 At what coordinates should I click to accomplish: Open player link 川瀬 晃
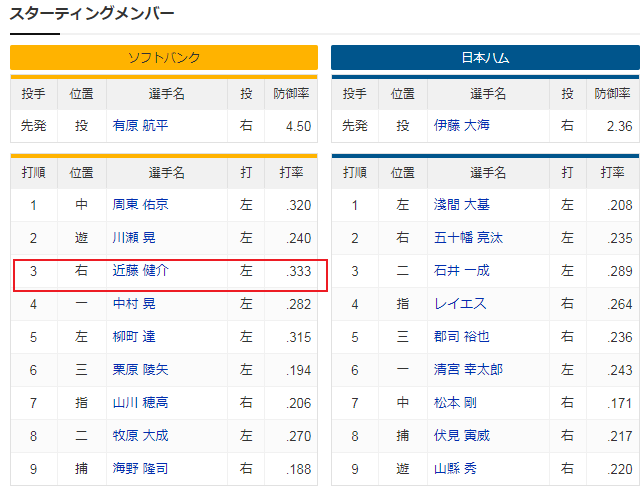pos(134,238)
